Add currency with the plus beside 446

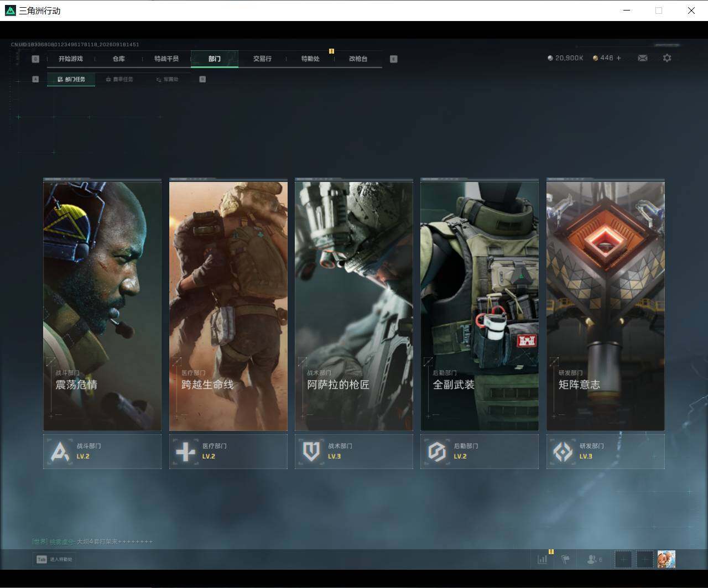[618, 58]
